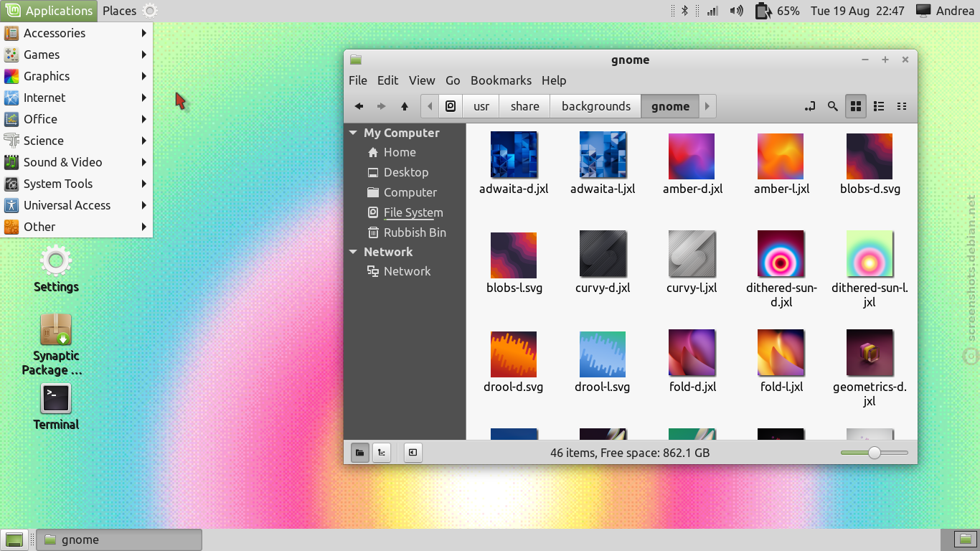The image size is (980, 551).
Task: Navigate to share in path bar
Action: [525, 106]
